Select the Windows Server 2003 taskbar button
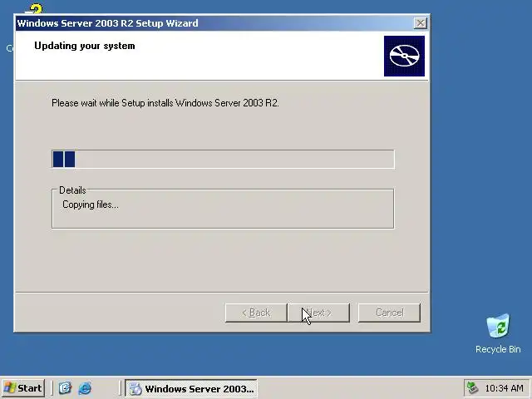Viewport: 532px width, 399px height. [x=191, y=388]
